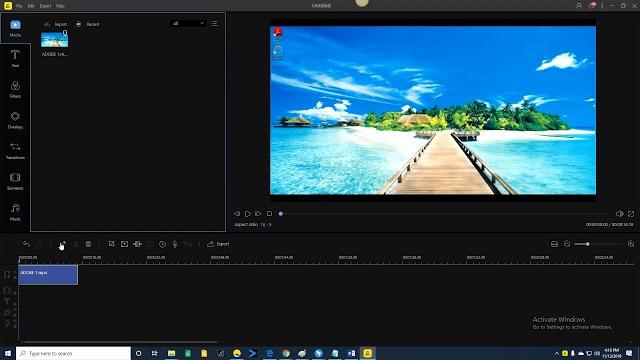Open the Music panel
The height and width of the screenshot is (360, 640).
[15, 212]
